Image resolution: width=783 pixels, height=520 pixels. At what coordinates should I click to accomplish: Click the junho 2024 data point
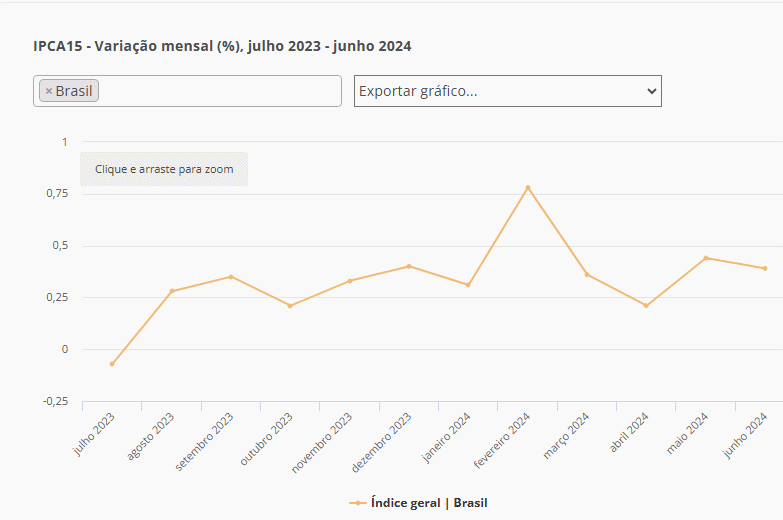click(765, 268)
